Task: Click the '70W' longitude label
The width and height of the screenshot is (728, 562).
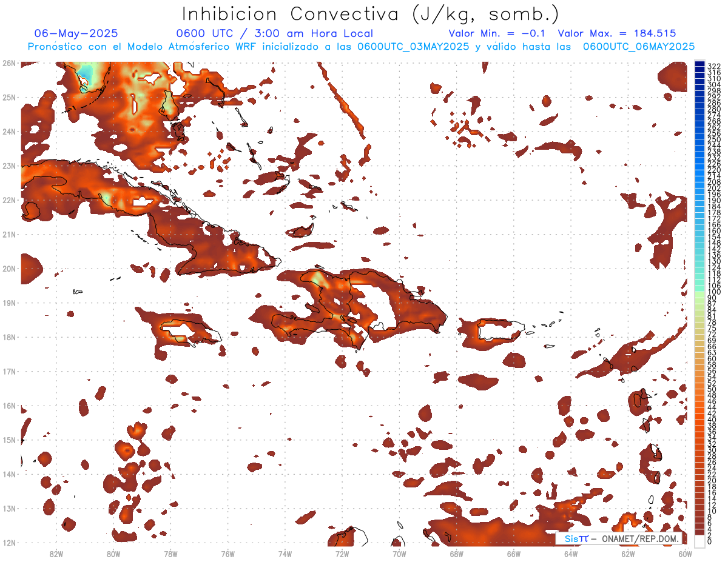Action: (399, 554)
